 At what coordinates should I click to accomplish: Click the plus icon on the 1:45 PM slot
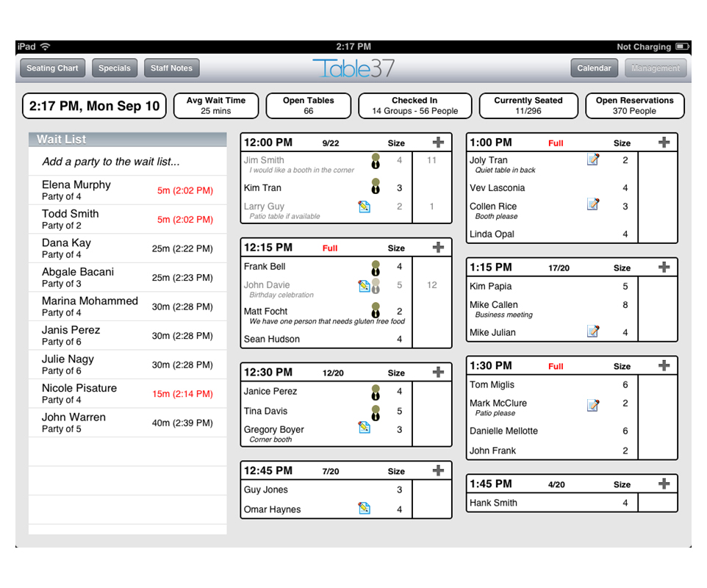pyautogui.click(x=664, y=484)
